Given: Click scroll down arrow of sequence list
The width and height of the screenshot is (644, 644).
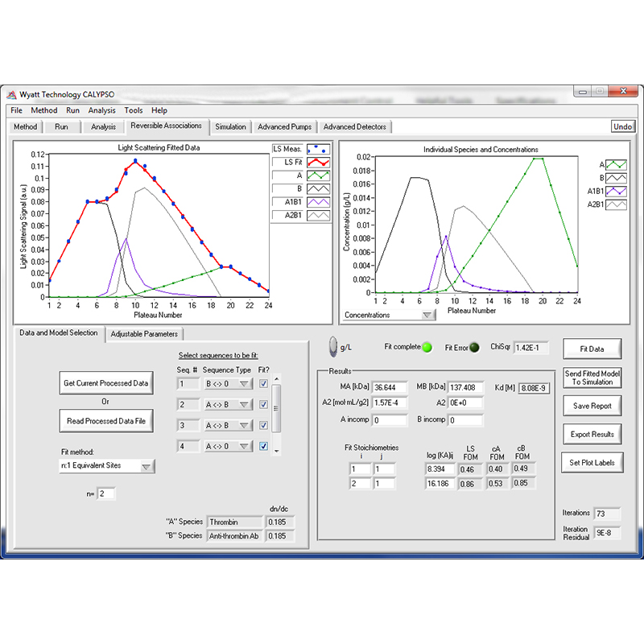Looking at the screenshot, I should point(277,451).
